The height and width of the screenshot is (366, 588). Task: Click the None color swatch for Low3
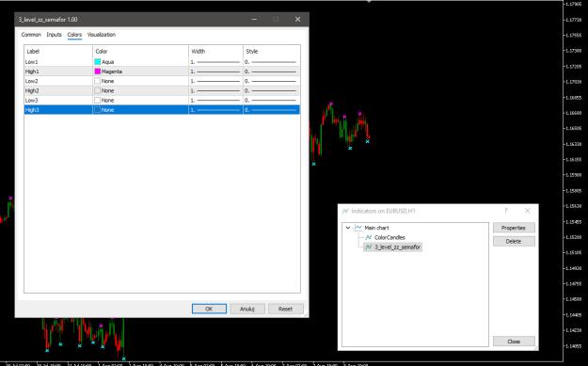[98, 100]
